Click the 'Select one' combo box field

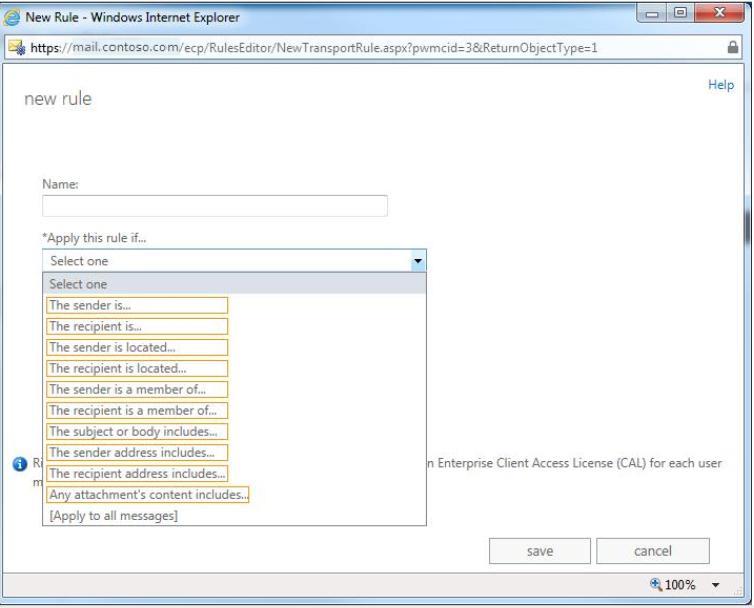pos(234,261)
